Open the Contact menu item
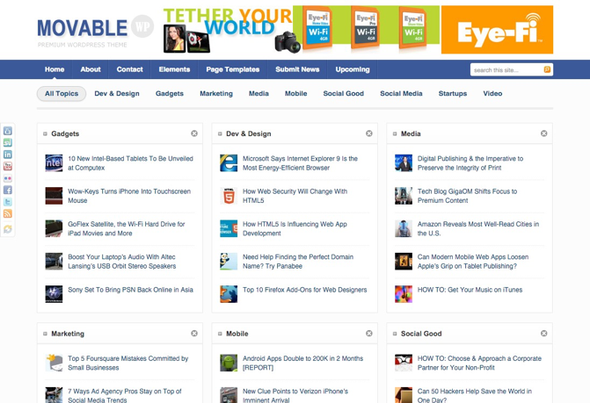The image size is (590, 403). [129, 69]
